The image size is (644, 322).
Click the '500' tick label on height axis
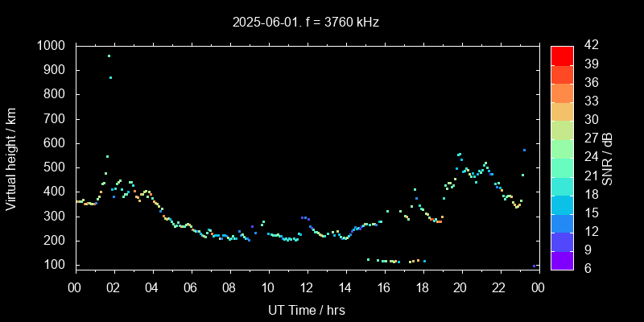pos(56,167)
